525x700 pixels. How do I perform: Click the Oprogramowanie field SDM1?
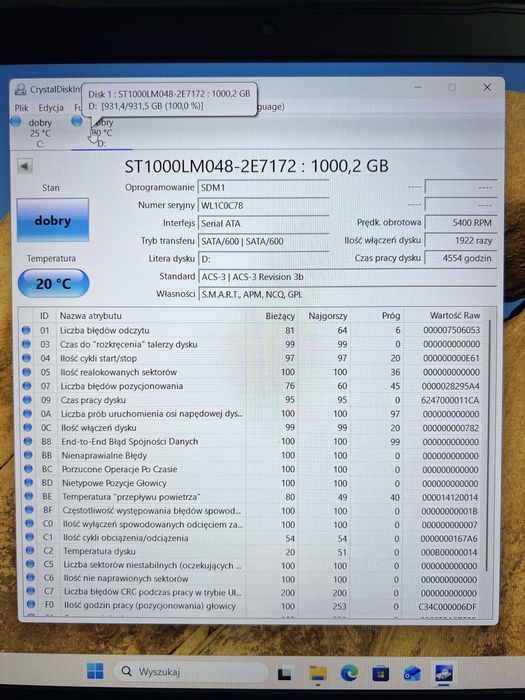click(x=263, y=188)
